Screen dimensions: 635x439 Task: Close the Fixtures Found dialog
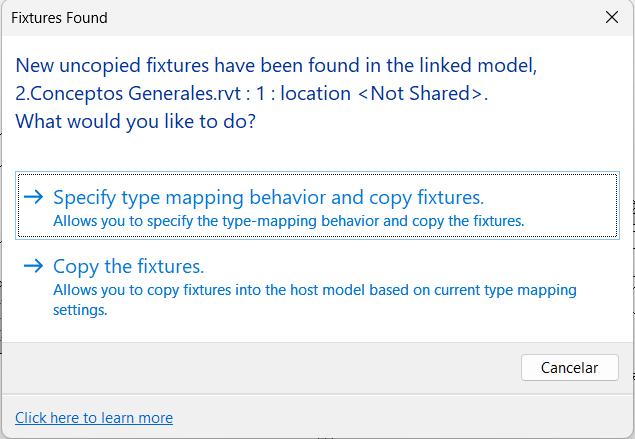pyautogui.click(x=612, y=18)
